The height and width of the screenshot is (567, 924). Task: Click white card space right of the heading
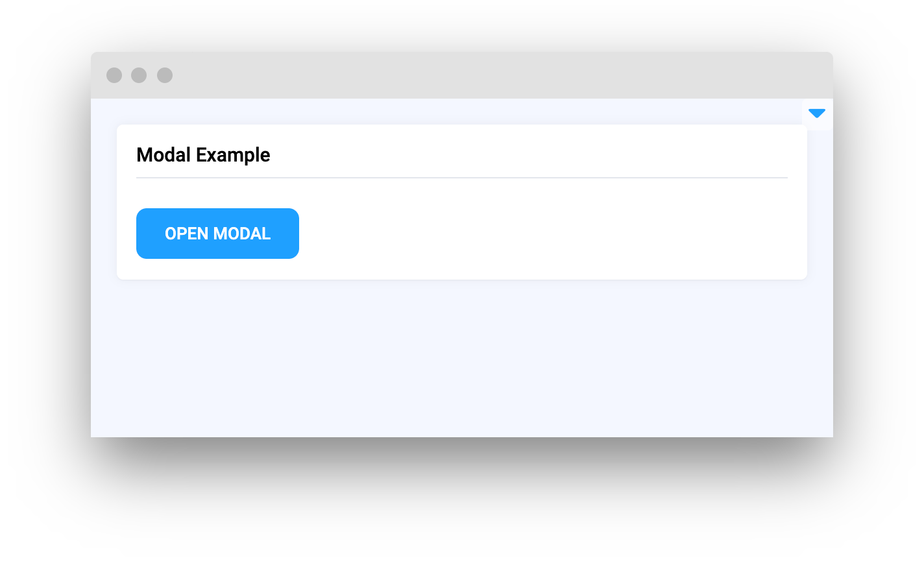[x=519, y=154]
